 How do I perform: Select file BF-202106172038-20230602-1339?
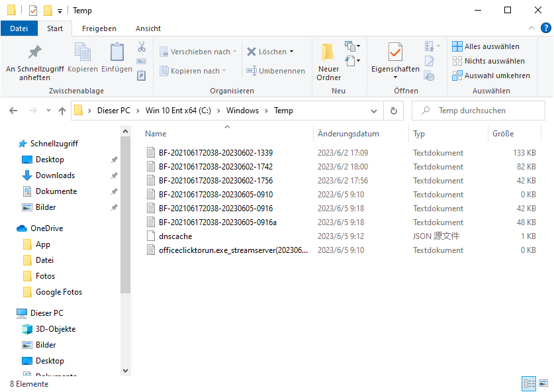(216, 153)
